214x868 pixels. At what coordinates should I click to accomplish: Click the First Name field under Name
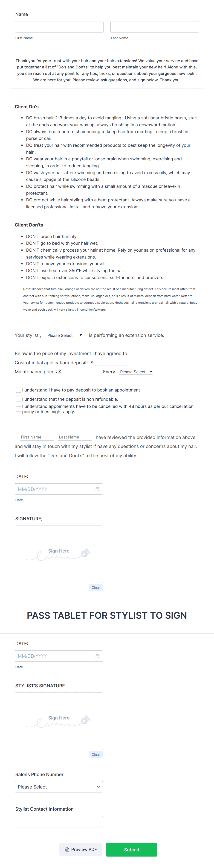click(x=59, y=27)
